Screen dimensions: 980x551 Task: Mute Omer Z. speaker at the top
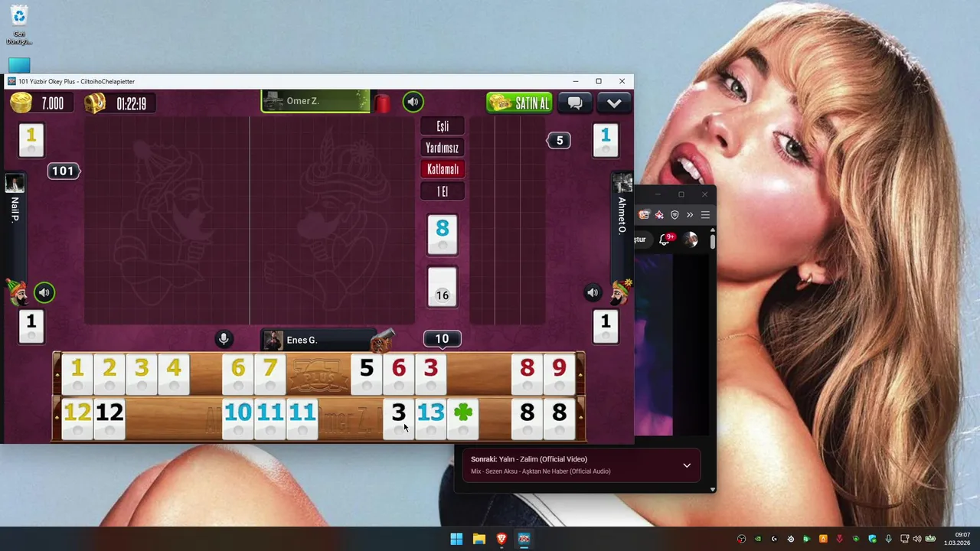[413, 102]
